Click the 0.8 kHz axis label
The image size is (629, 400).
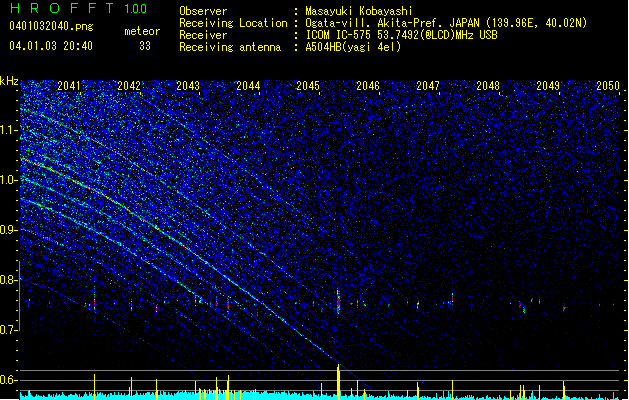pos(8,280)
